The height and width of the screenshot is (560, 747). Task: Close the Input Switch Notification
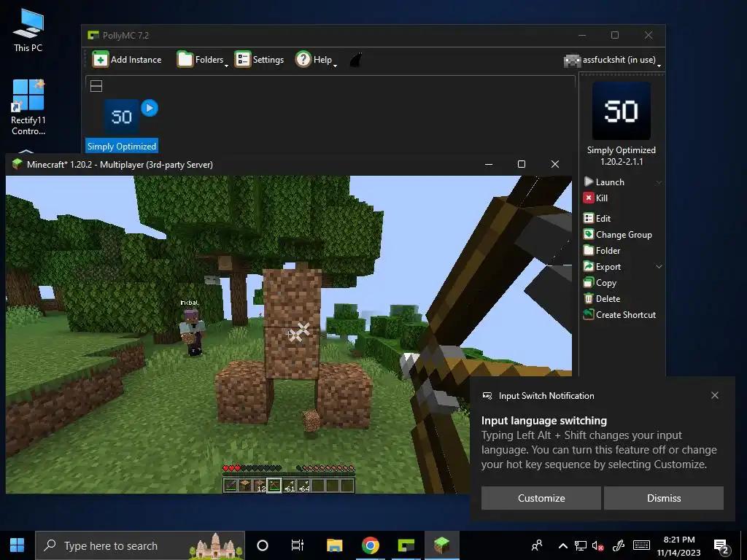coord(715,395)
